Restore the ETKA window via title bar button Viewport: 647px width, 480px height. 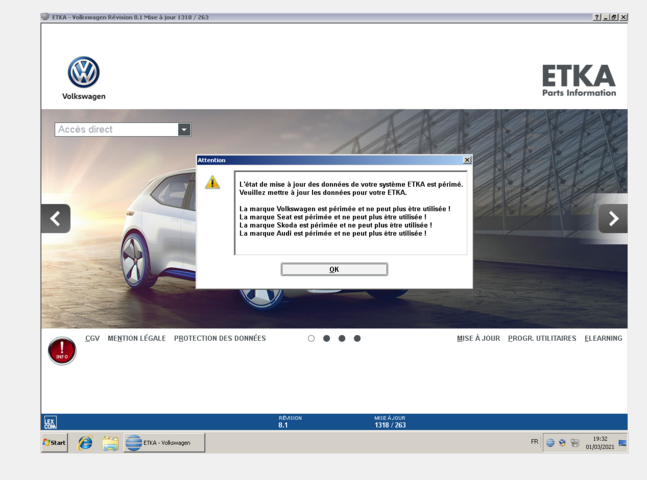pos(614,17)
